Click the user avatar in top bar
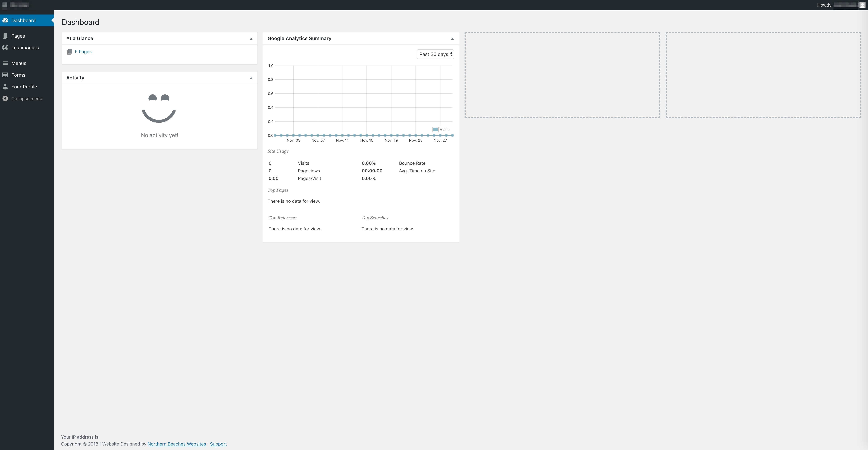 coord(862,5)
